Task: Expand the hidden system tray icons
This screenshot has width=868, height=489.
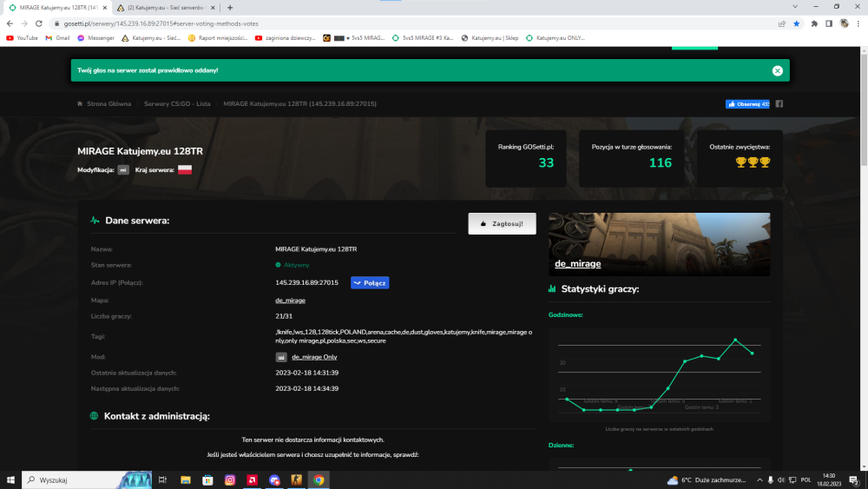Action: pyautogui.click(x=759, y=480)
